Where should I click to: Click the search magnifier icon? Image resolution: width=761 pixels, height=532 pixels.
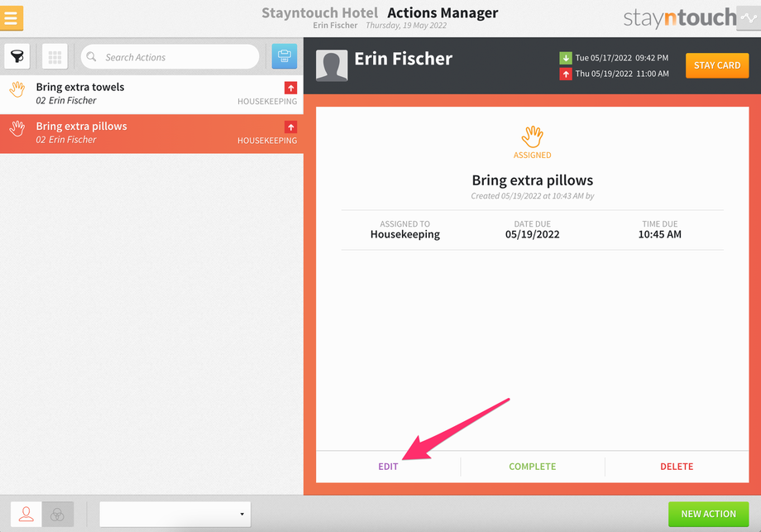point(91,57)
